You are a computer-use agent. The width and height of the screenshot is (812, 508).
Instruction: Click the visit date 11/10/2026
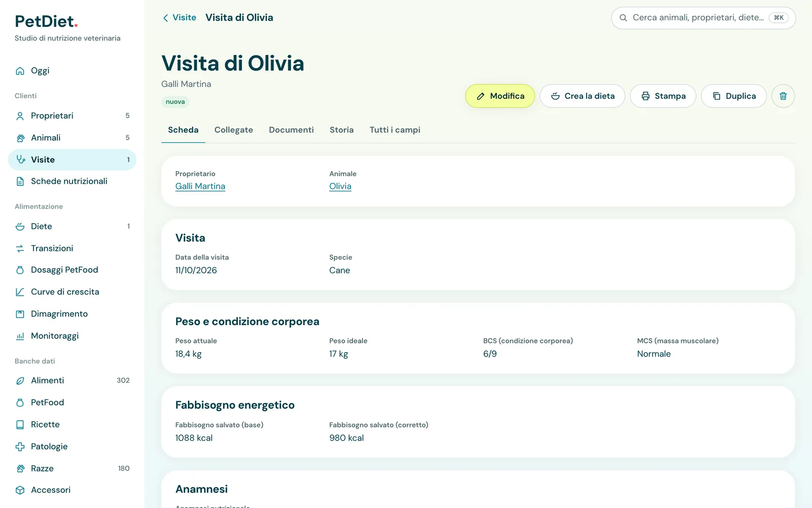coord(196,270)
